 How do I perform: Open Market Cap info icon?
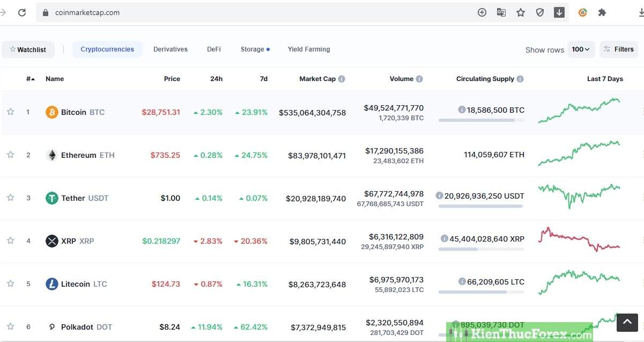(x=342, y=79)
